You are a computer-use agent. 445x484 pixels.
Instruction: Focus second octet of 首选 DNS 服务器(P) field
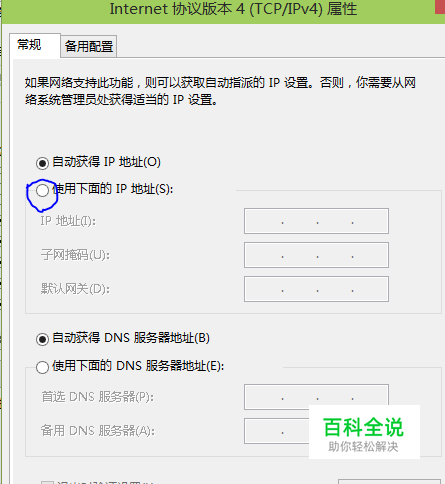[x=300, y=397]
